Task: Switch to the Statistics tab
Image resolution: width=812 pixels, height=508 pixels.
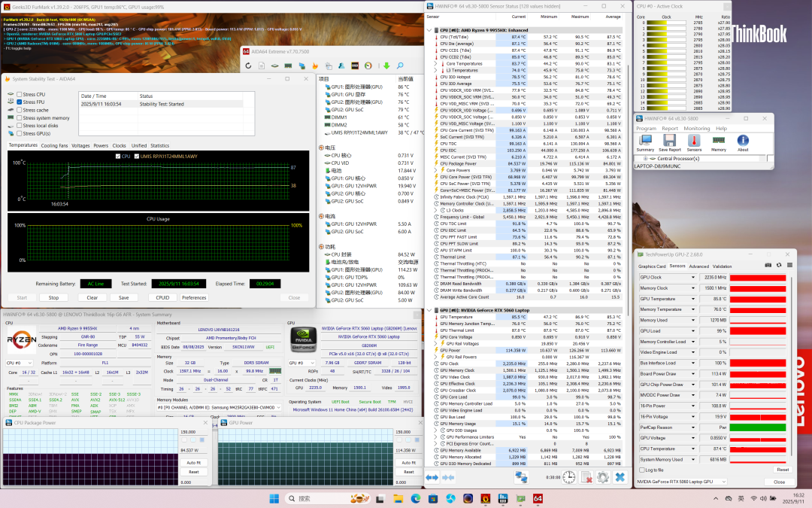Action: tap(159, 146)
